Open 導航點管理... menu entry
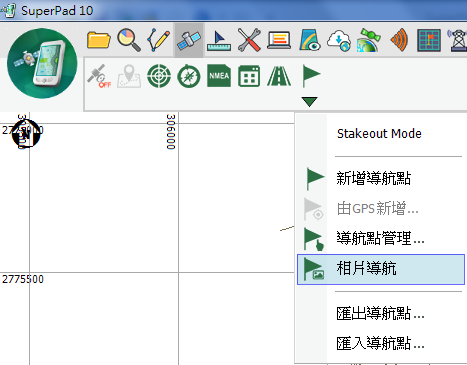The height and width of the screenshot is (365, 467). tap(381, 239)
